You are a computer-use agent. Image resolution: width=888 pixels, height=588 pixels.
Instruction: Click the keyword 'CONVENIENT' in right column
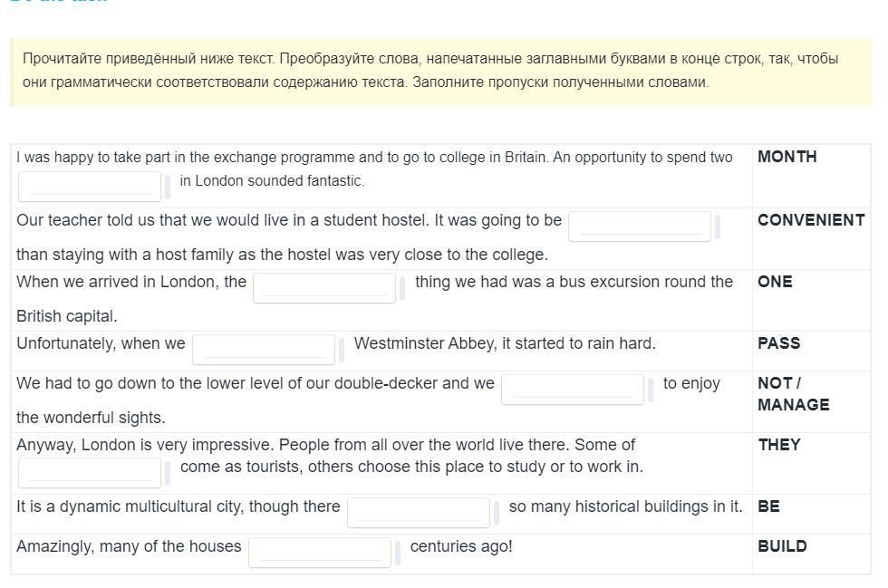point(811,220)
